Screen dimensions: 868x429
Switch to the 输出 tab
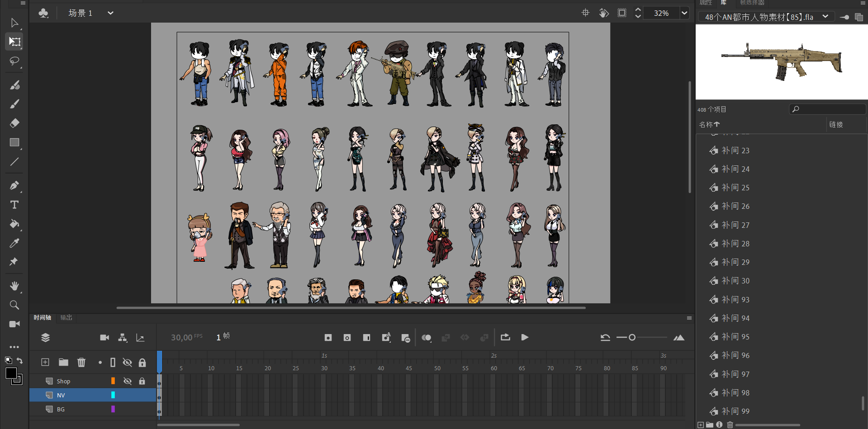[66, 317]
